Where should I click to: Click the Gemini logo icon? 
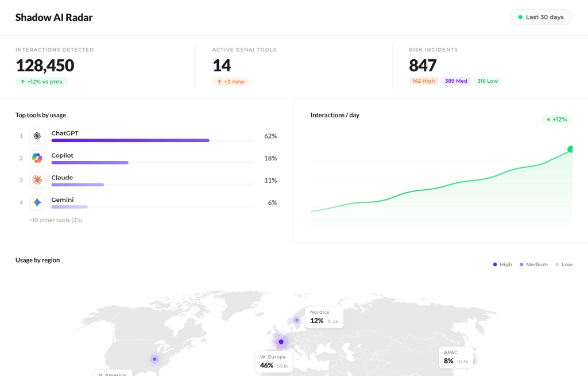click(37, 202)
